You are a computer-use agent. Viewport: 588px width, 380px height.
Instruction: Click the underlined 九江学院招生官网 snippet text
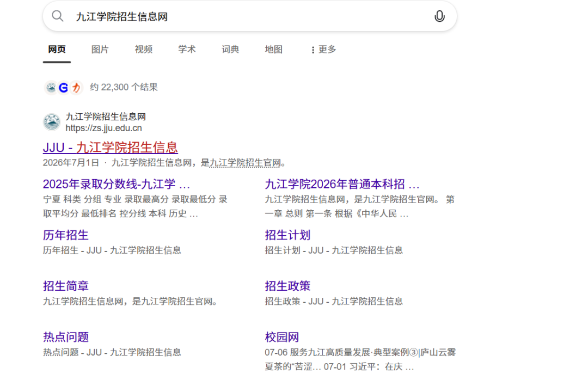245,163
